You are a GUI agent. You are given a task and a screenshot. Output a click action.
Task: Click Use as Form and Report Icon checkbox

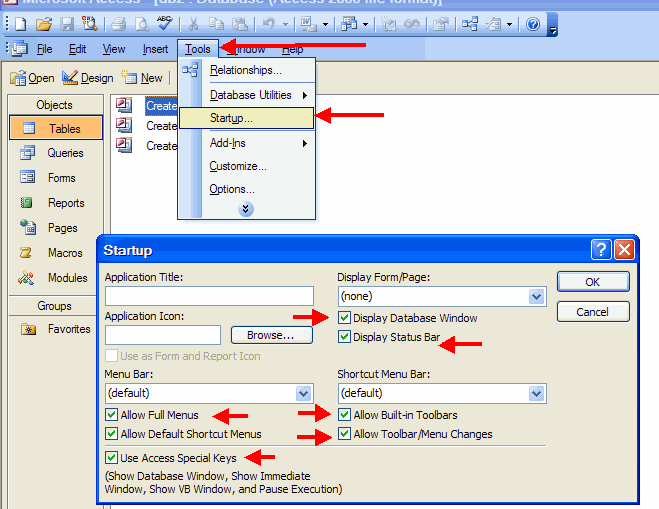point(111,356)
